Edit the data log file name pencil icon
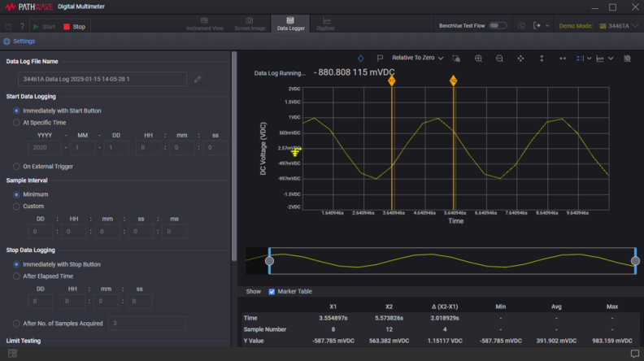This screenshot has width=644, height=361. 198,80
